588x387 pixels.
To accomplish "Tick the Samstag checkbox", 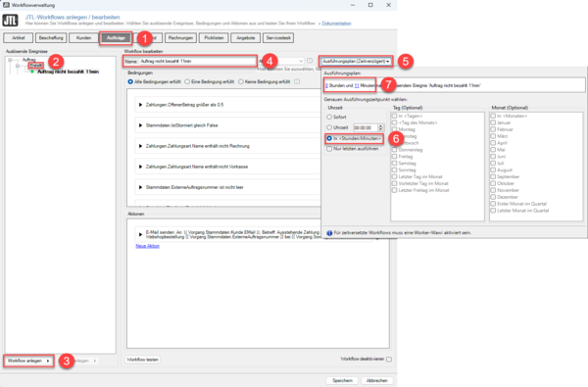I will pos(395,163).
